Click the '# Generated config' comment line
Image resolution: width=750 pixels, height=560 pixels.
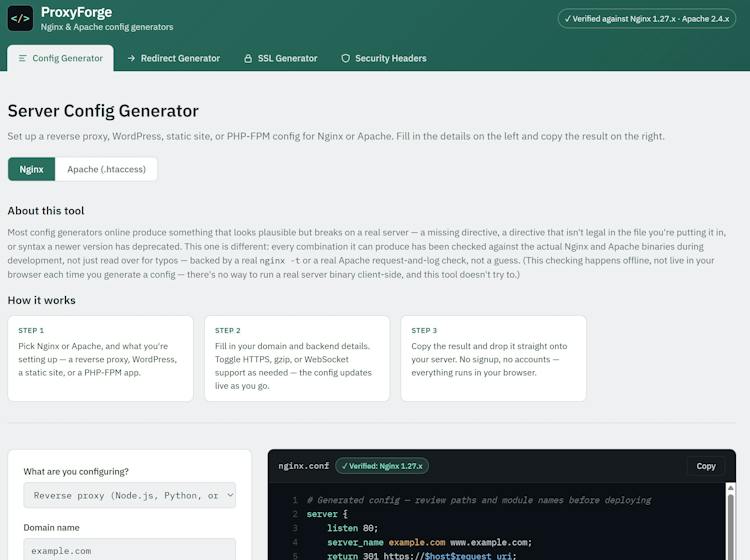tap(479, 500)
